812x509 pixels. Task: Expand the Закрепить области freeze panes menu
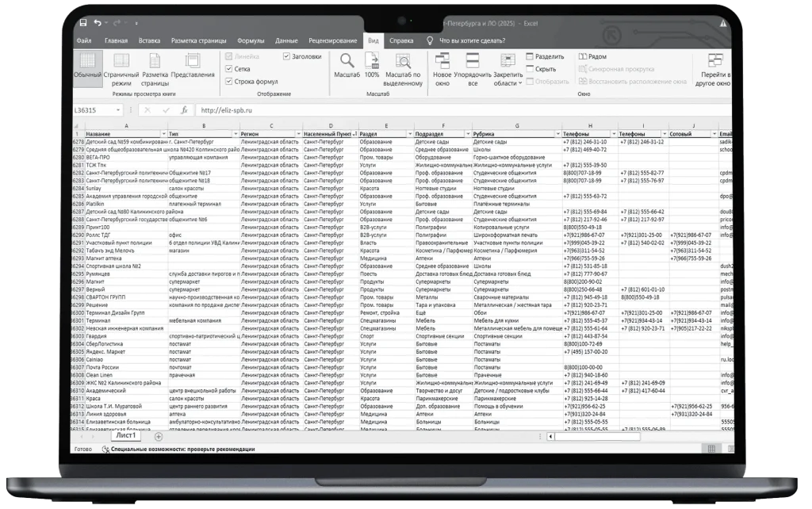click(x=507, y=69)
